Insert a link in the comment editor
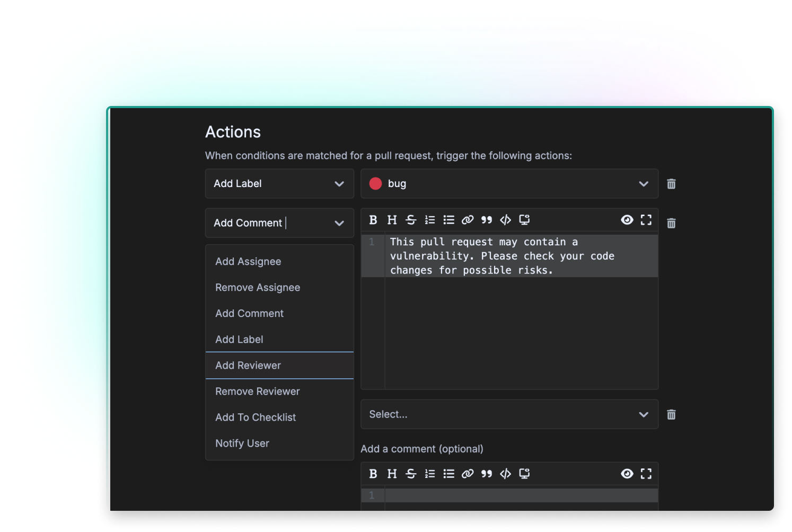This screenshot has height=532, width=792. pos(468,219)
